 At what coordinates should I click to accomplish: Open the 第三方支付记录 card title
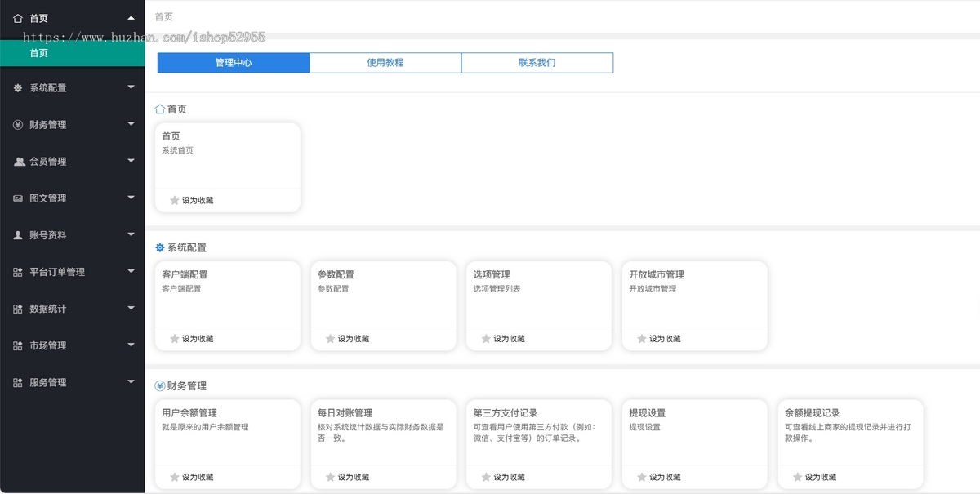tap(506, 413)
